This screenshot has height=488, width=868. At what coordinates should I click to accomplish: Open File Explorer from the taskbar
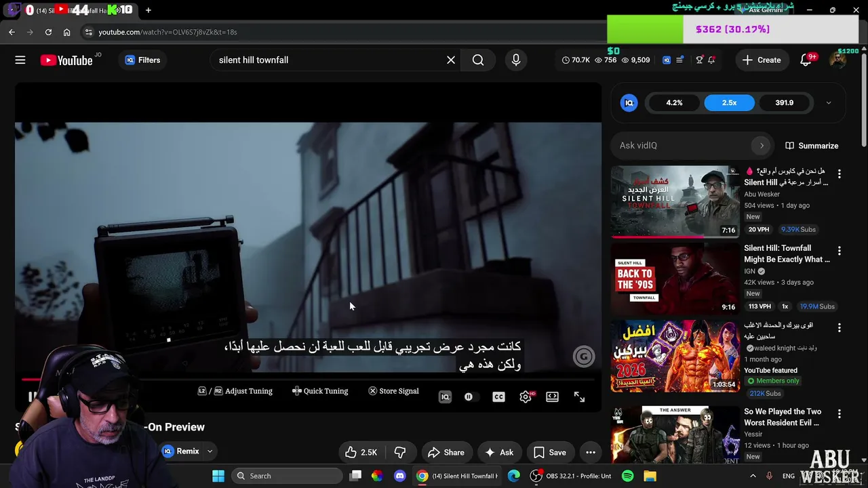point(650,476)
